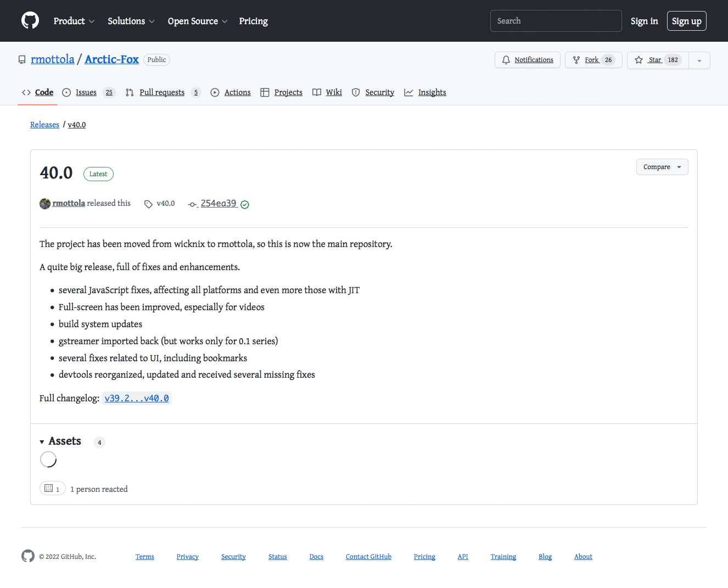The image size is (728, 588).
Task: Open the Solutions menu
Action: 131,21
